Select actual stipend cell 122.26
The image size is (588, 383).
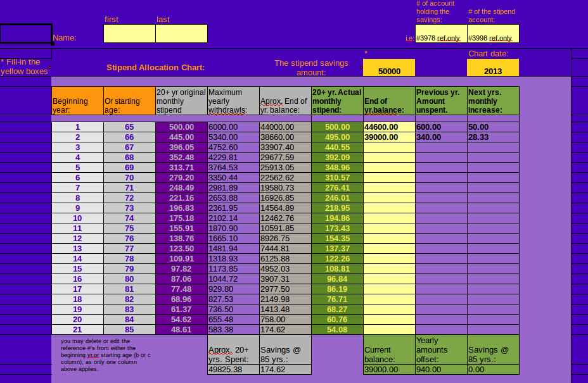(x=337, y=258)
